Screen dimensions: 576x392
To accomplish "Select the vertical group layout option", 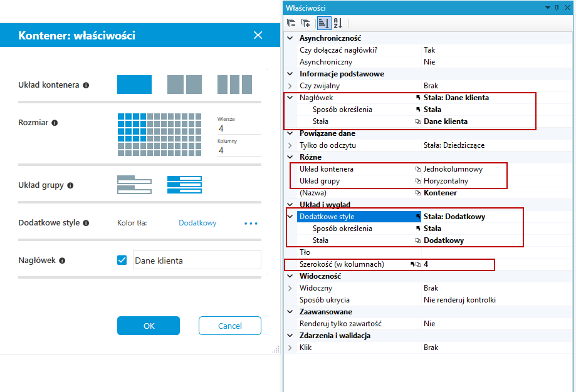I will pyautogui.click(x=135, y=185).
